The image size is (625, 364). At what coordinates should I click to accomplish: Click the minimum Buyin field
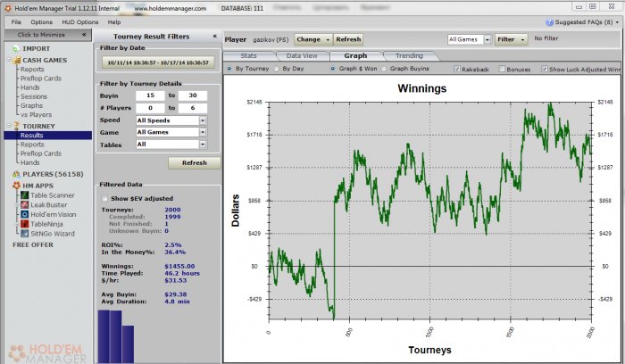coord(150,95)
